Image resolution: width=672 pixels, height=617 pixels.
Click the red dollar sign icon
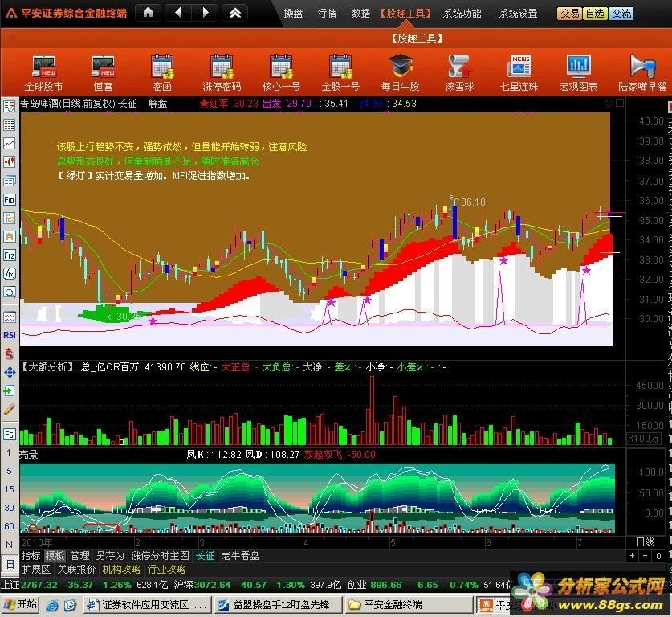click(x=10, y=353)
